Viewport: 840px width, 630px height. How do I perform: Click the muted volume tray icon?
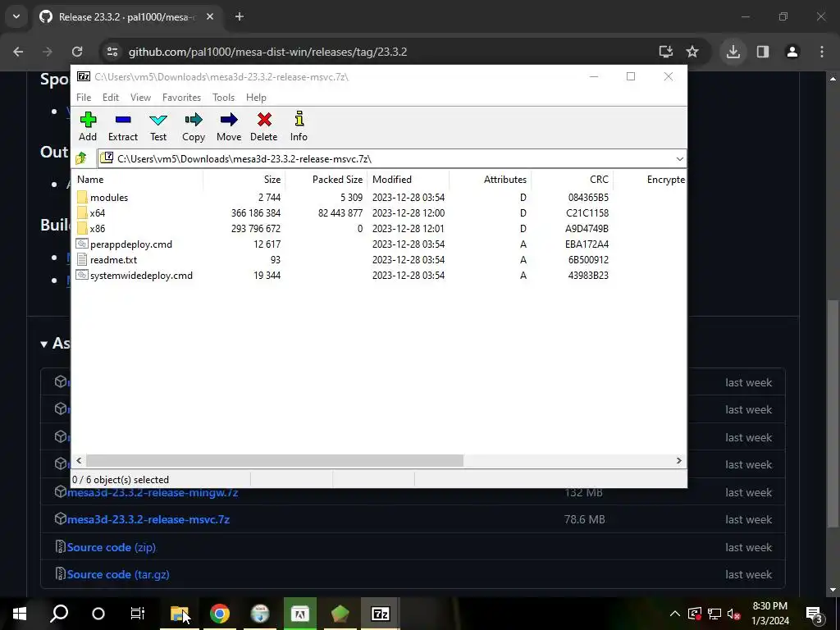[x=734, y=614]
